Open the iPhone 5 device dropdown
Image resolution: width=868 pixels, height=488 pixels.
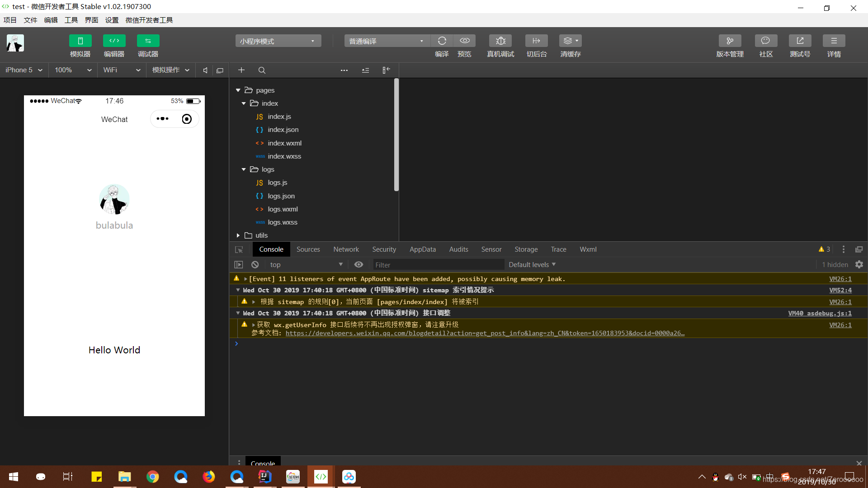coord(24,70)
